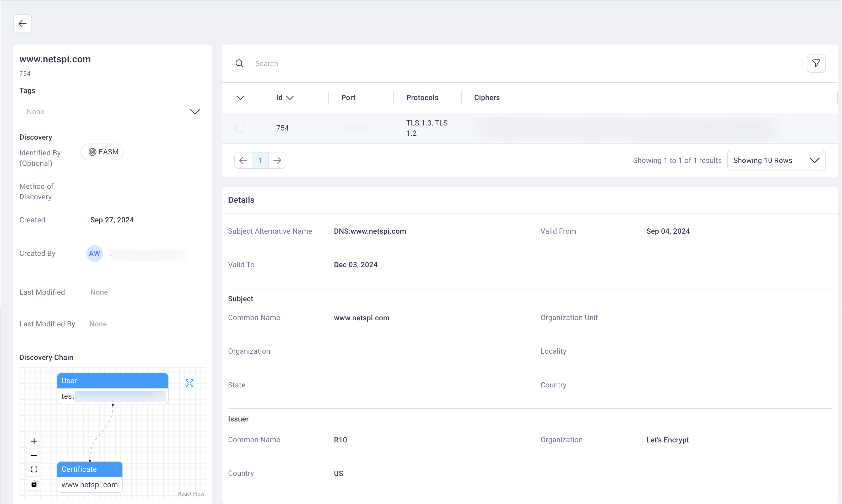Zoom out of the Discovery Chain graph
This screenshot has width=842, height=504.
click(x=34, y=456)
